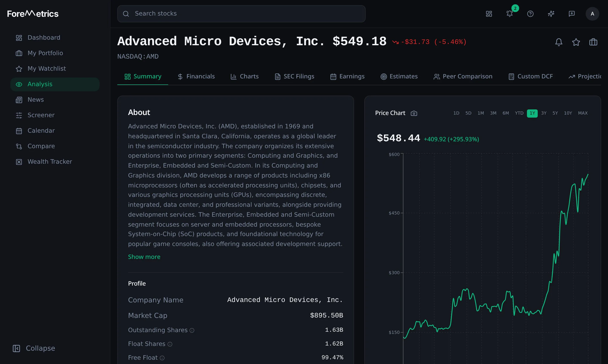The height and width of the screenshot is (364, 608).
Task: Open the apps grid icon in header
Action: coord(489,14)
